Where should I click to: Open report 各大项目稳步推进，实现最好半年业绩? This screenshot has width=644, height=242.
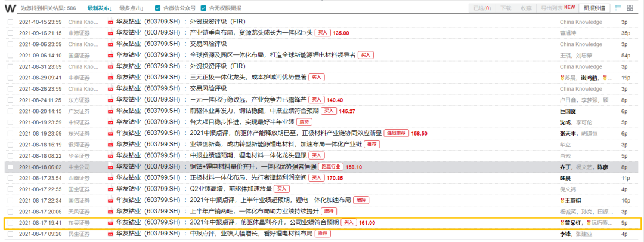pos(241,122)
